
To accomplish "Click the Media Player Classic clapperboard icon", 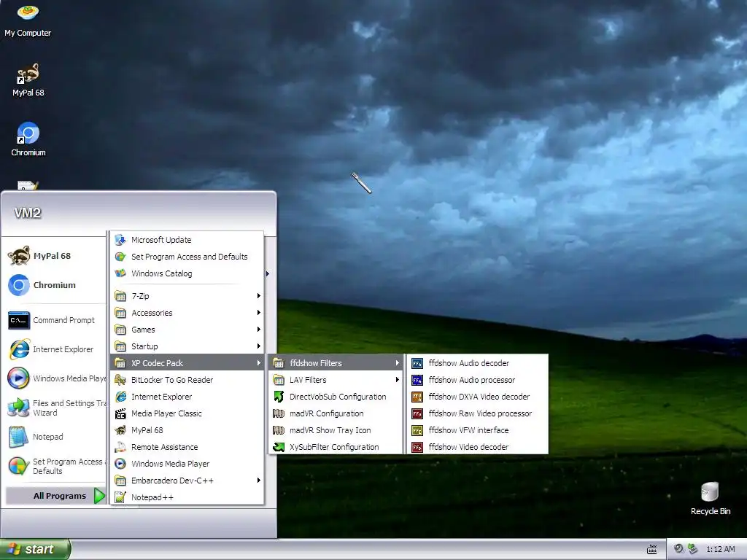I will coord(120,413).
